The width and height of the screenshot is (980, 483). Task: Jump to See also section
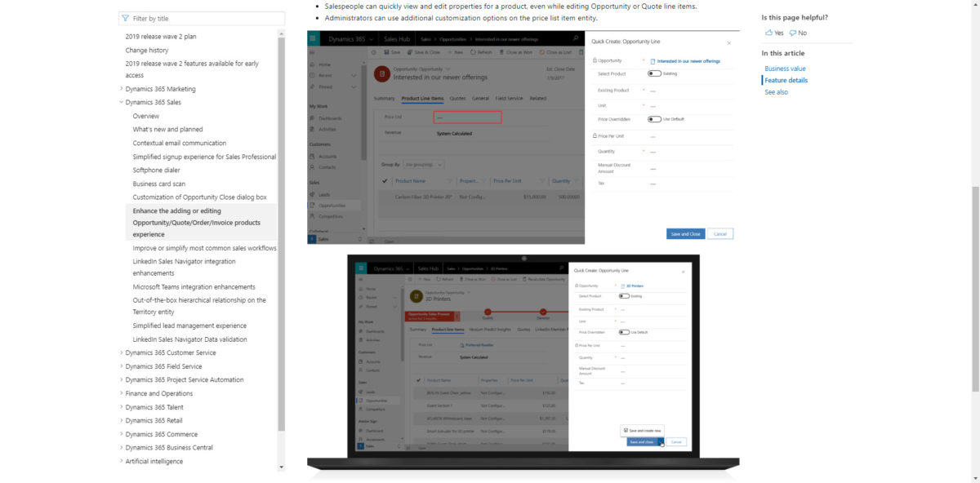[776, 92]
